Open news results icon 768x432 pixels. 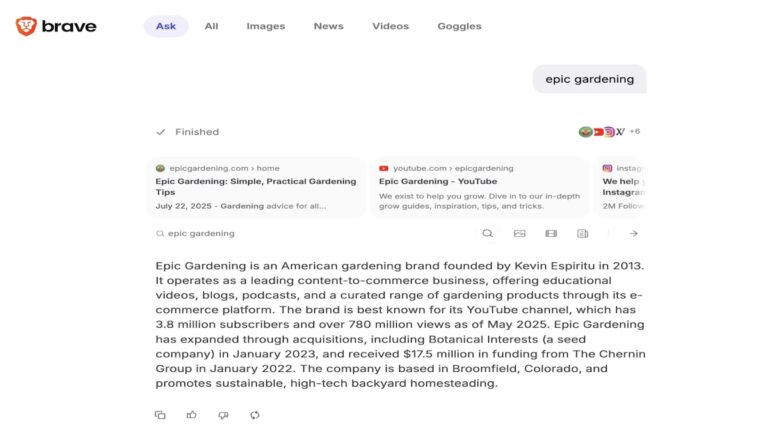(582, 233)
